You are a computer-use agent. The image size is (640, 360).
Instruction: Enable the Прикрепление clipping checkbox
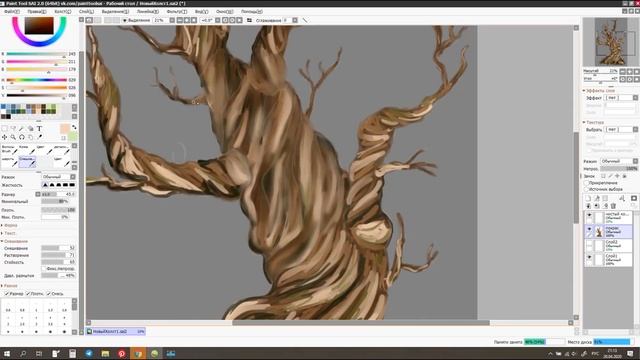click(x=587, y=183)
